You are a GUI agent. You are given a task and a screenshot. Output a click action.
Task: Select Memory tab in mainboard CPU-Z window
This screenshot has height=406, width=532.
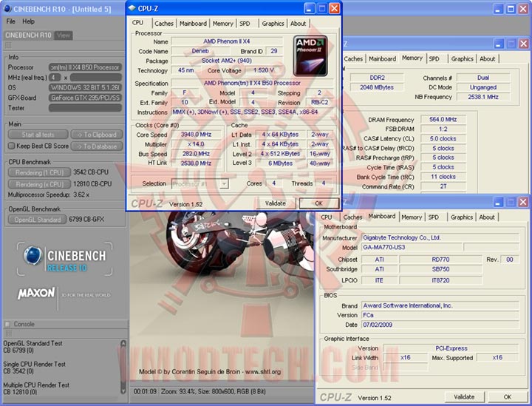pyautogui.click(x=412, y=217)
